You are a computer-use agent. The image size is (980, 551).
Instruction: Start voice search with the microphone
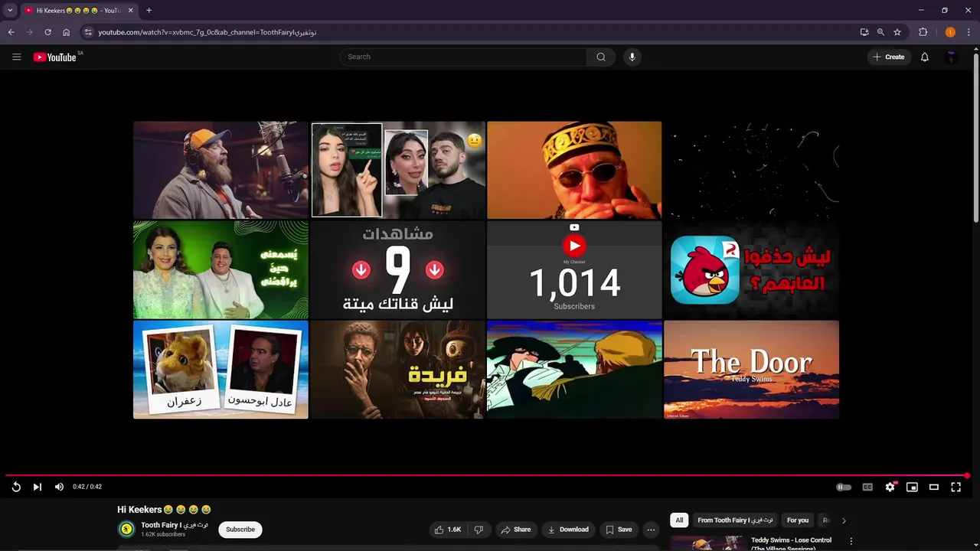pyautogui.click(x=632, y=57)
